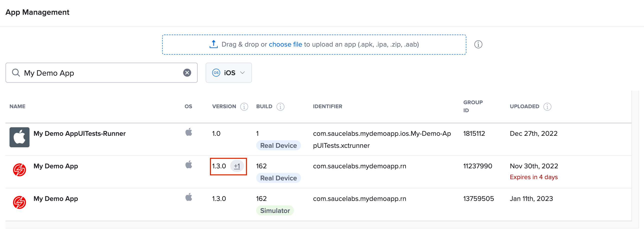
Task: Click the chevron next to iOS
Action: (242, 73)
